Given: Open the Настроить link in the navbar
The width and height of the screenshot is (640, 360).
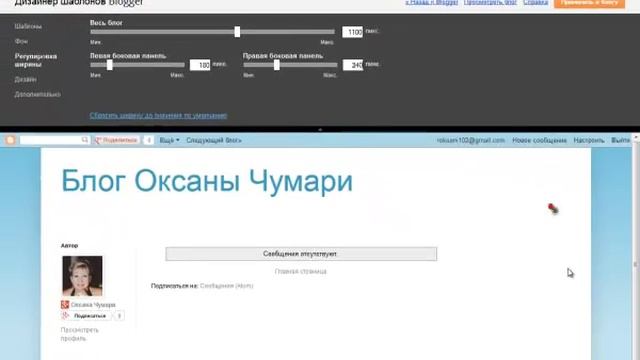Looking at the screenshot, I should (x=589, y=140).
